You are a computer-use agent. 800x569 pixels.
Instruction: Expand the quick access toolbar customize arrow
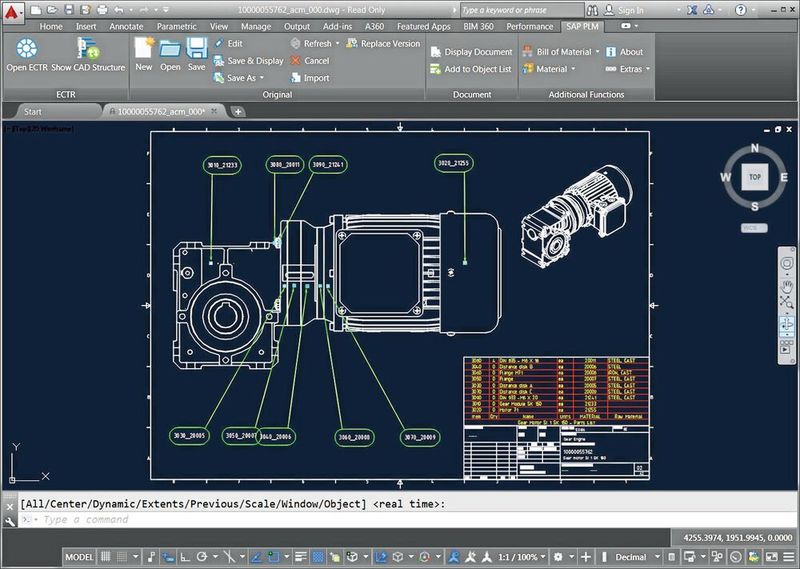coord(167,10)
